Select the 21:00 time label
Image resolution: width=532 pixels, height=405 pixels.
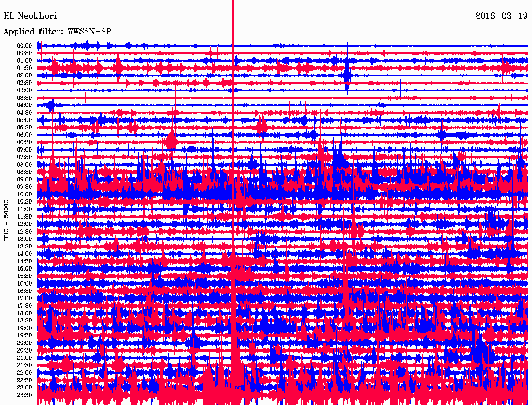click(24, 358)
